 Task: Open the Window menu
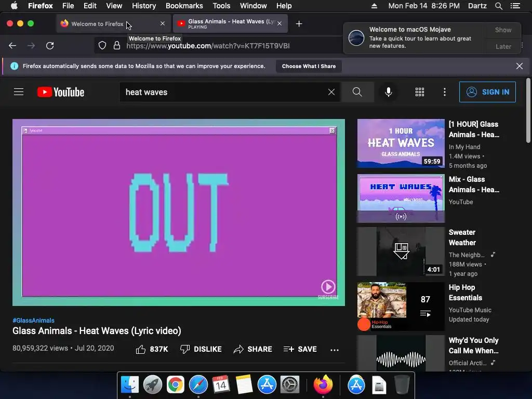(x=254, y=6)
